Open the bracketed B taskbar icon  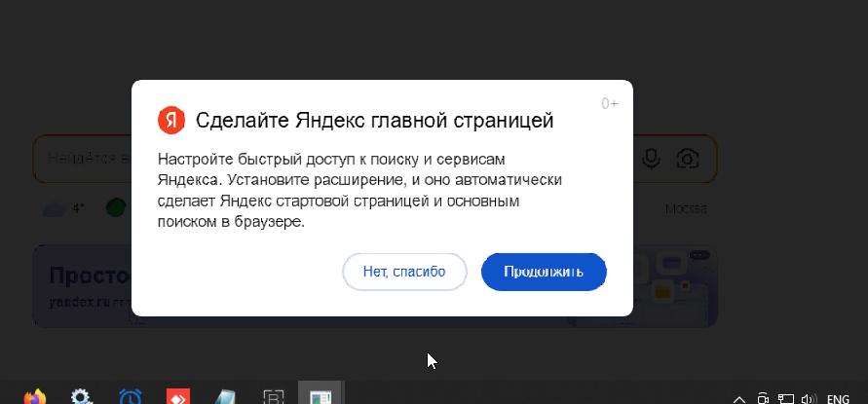coord(273,397)
